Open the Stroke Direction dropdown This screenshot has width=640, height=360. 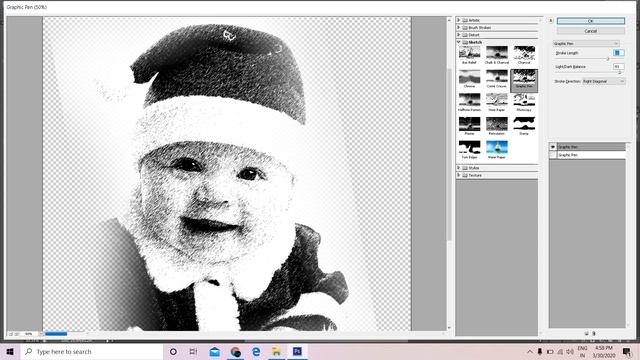coord(603,81)
